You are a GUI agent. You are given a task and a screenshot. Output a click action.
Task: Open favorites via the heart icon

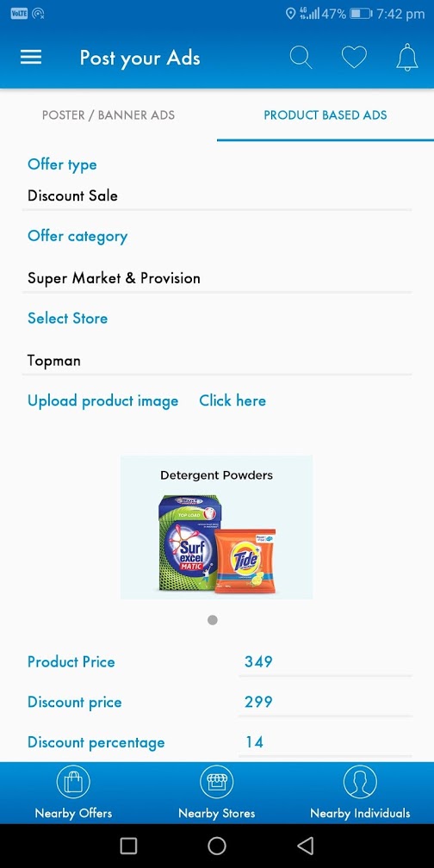pyautogui.click(x=354, y=58)
